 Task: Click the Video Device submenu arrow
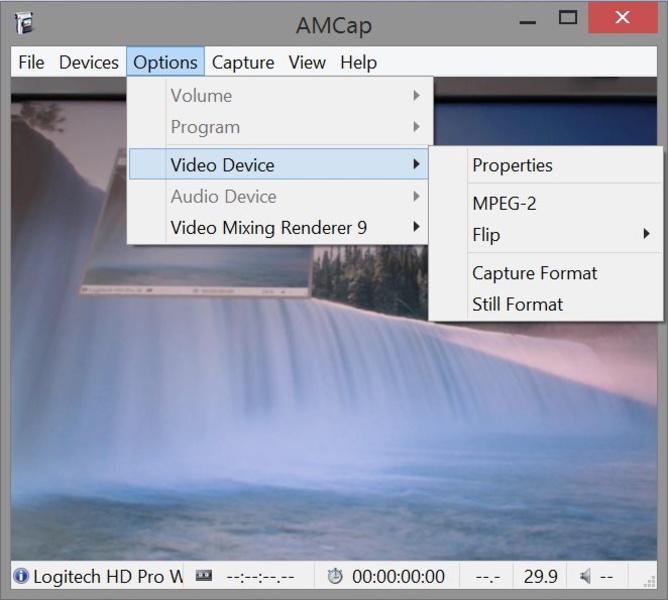pos(416,165)
